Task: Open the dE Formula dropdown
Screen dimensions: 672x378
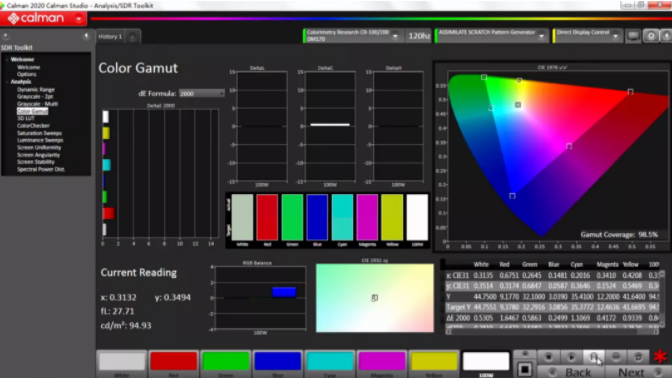Action: click(201, 93)
